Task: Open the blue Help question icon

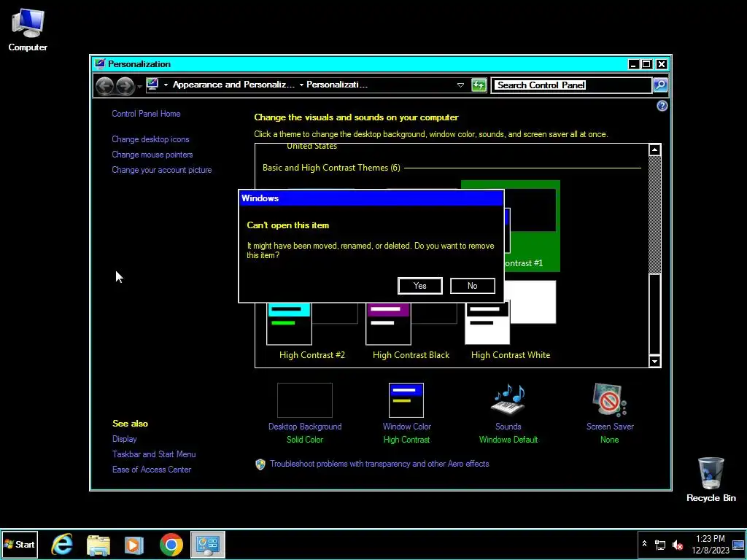Action: [662, 106]
